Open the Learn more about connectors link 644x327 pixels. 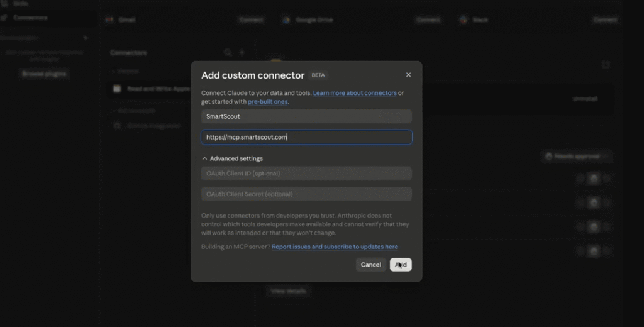pyautogui.click(x=355, y=93)
